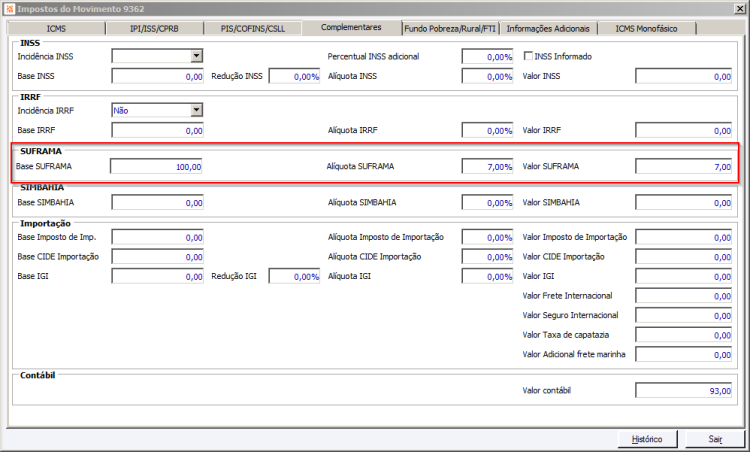Click the Importação group title
Viewport: 750px width, 452px height.
click(x=45, y=223)
